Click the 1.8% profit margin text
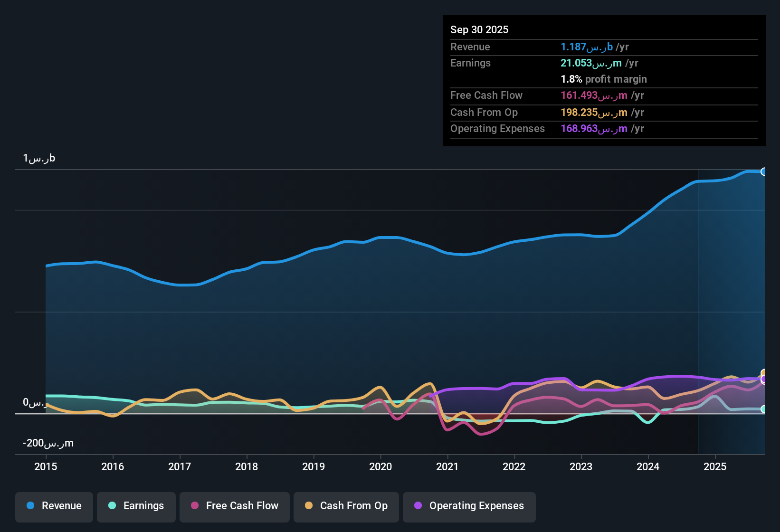Viewport: 780px width, 532px height. (x=604, y=79)
